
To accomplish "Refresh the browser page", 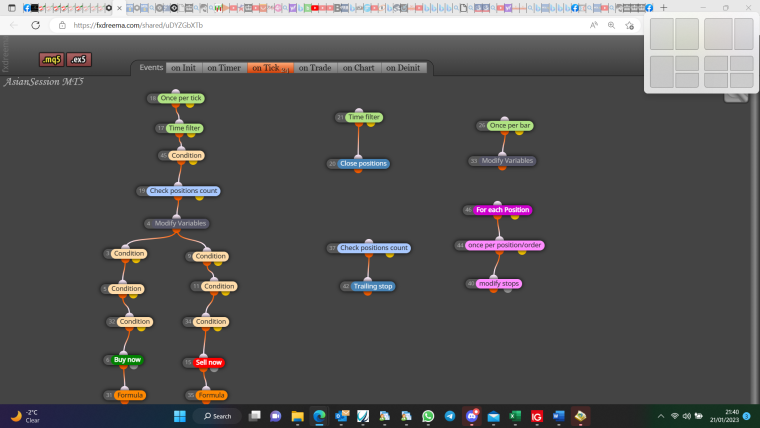I will click(35, 25).
